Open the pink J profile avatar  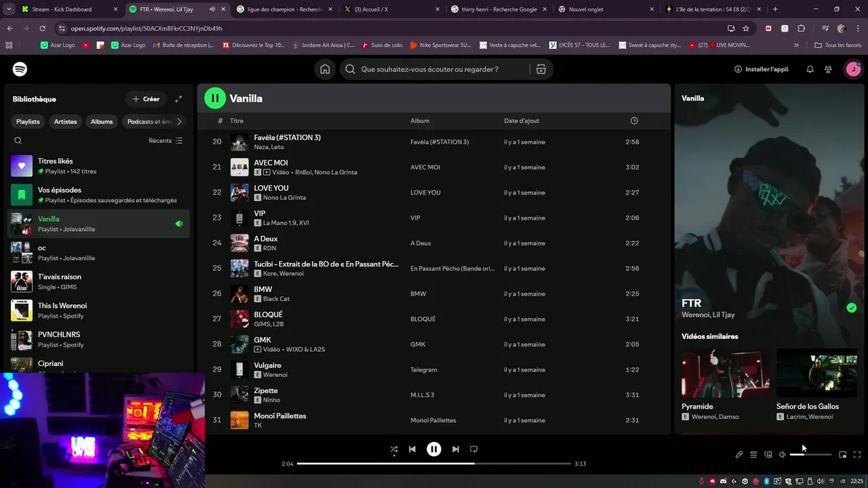click(853, 69)
